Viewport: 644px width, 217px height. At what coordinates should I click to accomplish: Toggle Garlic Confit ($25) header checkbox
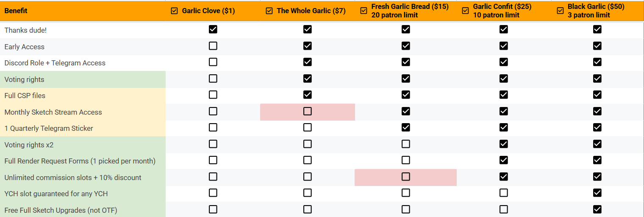tap(465, 11)
